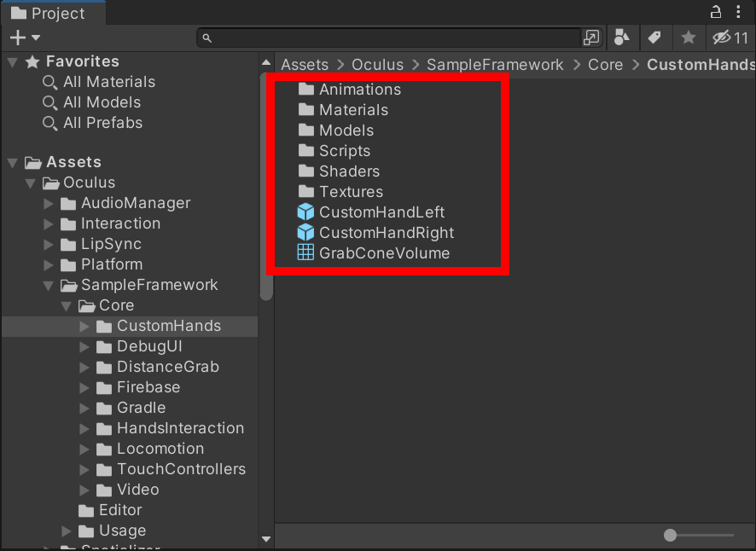Select the DistanceGrab folder

point(158,368)
